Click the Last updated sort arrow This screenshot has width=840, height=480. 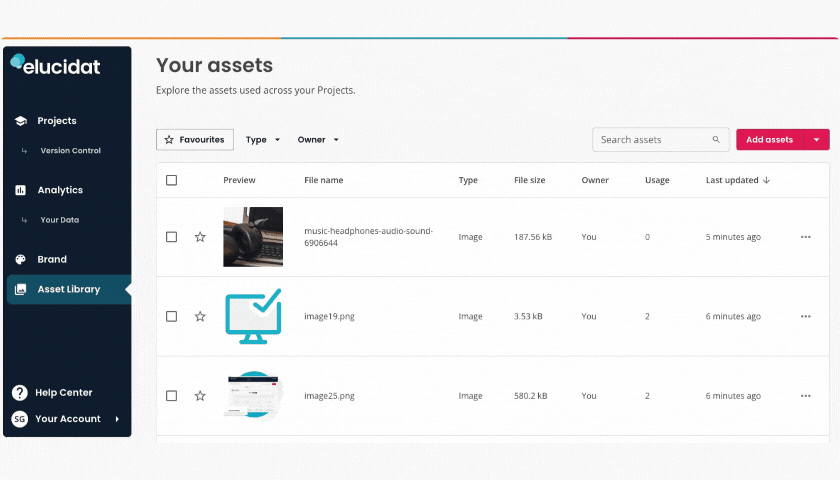[767, 180]
